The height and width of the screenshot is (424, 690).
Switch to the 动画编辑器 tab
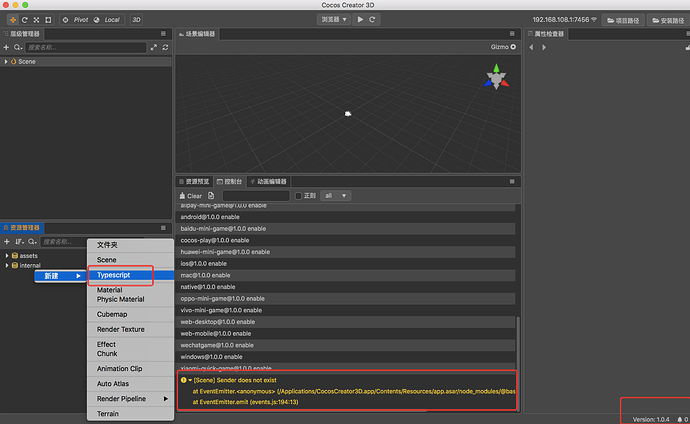268,182
